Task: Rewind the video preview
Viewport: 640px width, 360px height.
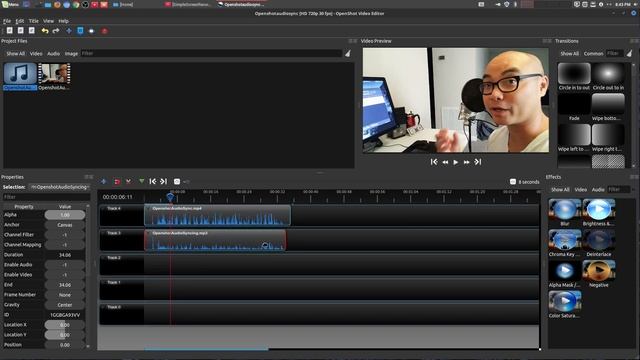Action: coord(445,162)
